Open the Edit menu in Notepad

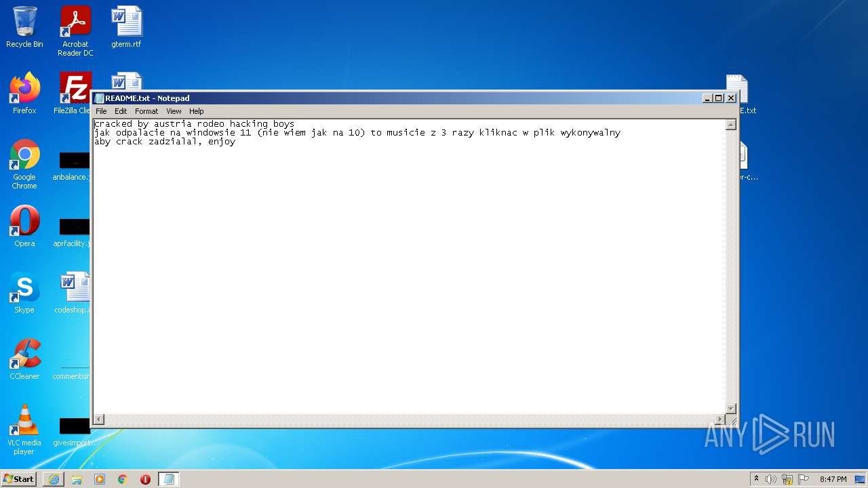pyautogui.click(x=121, y=111)
